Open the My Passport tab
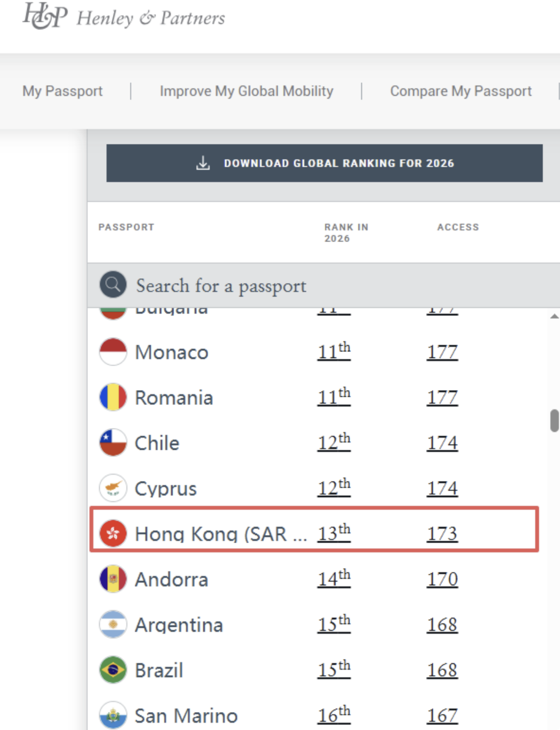Viewport: 560px width, 730px height. (x=63, y=91)
